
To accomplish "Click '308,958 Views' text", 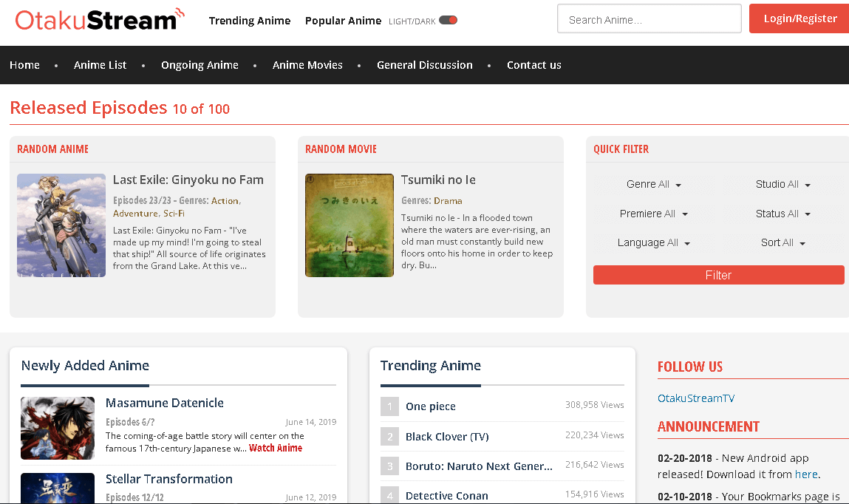I will pos(595,405).
